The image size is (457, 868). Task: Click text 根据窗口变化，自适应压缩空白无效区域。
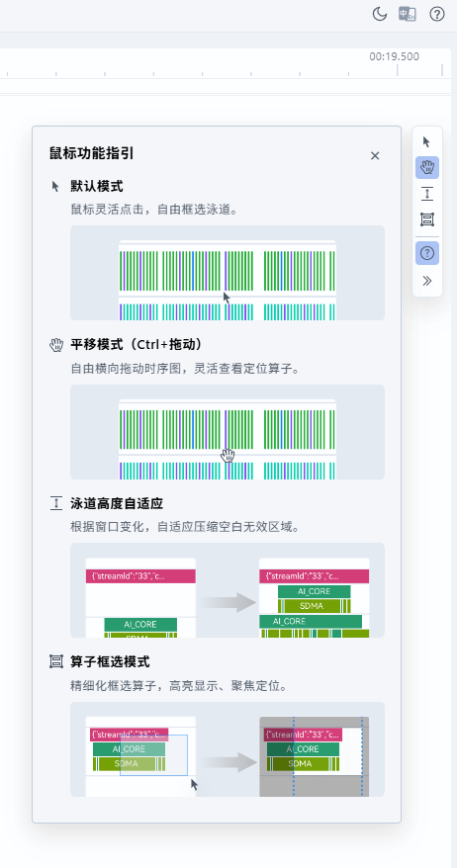point(186,527)
